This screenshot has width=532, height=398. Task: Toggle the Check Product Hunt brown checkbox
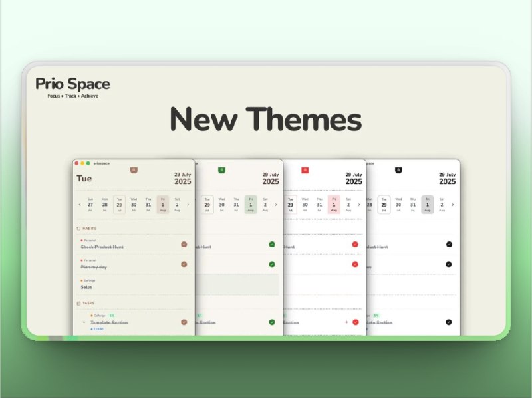(184, 245)
